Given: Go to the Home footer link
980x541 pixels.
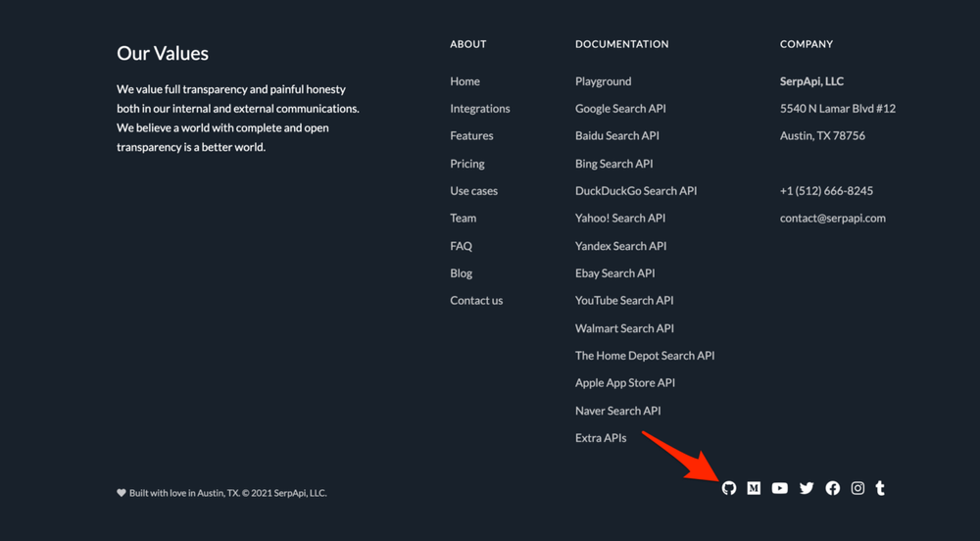Looking at the screenshot, I should pos(465,81).
